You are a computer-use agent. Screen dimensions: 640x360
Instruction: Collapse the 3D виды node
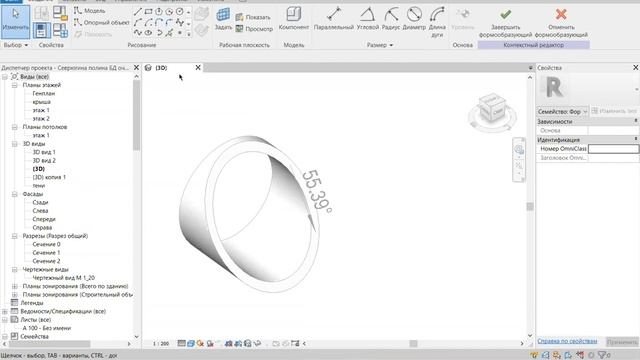[x=15, y=144]
